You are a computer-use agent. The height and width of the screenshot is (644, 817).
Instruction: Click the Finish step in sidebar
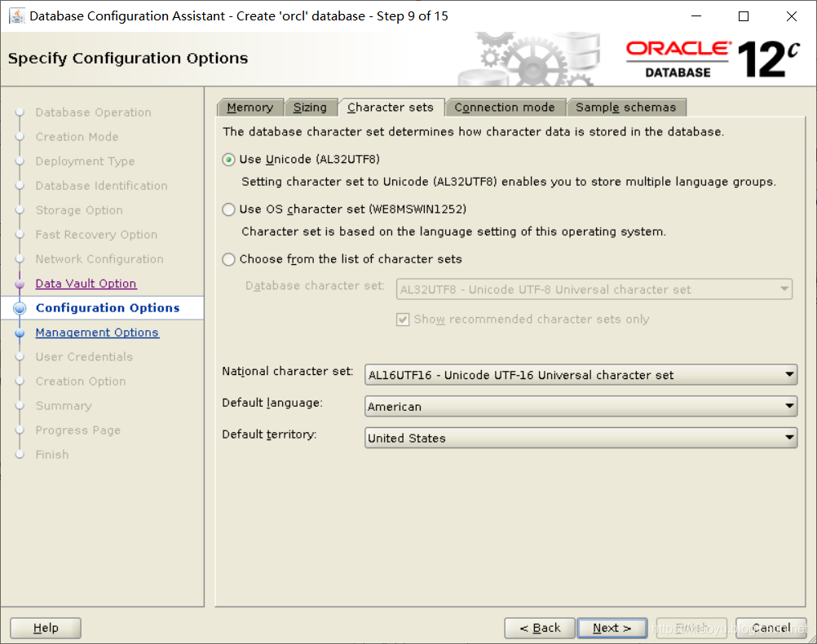[52, 455]
